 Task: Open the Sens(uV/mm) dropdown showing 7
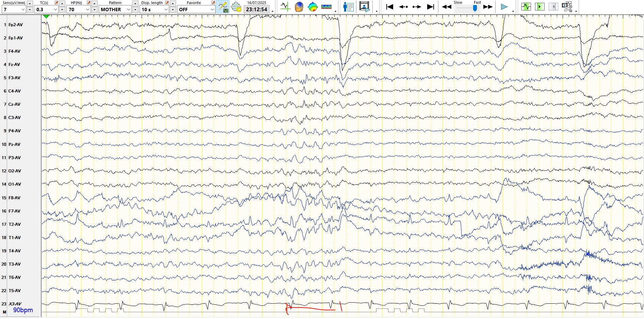(14, 10)
